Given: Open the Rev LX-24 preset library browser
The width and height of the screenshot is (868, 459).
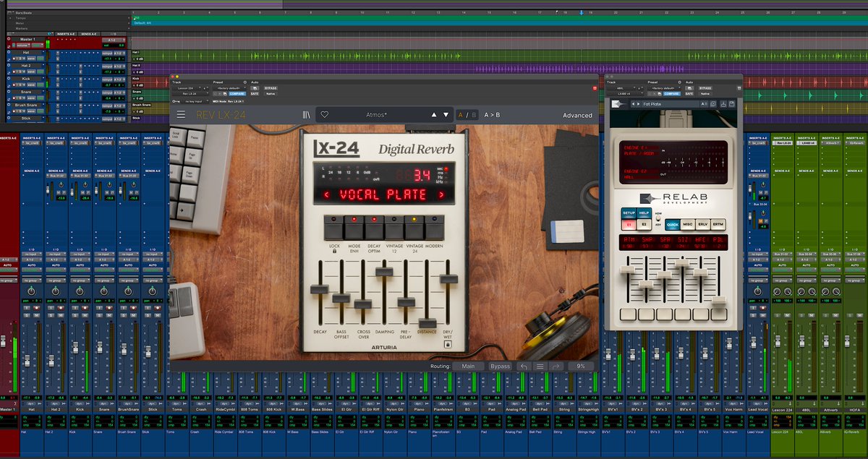Looking at the screenshot, I should coord(307,114).
